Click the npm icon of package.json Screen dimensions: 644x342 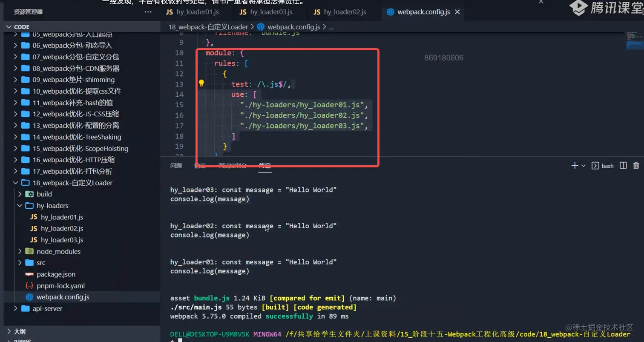tap(29, 274)
